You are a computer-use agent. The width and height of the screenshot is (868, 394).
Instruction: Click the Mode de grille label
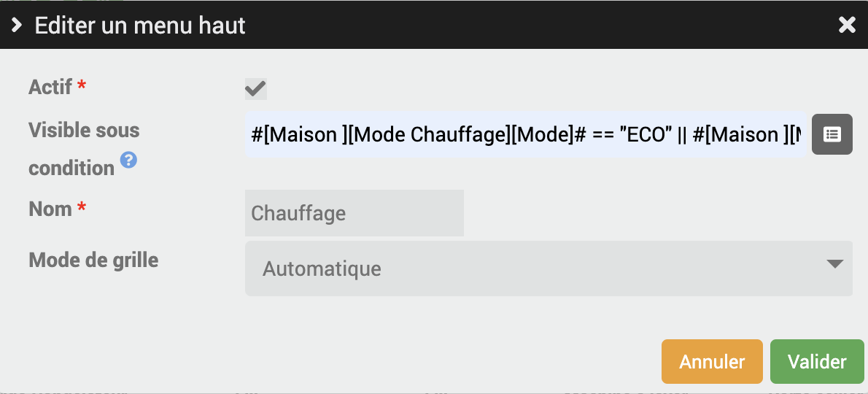pyautogui.click(x=93, y=260)
